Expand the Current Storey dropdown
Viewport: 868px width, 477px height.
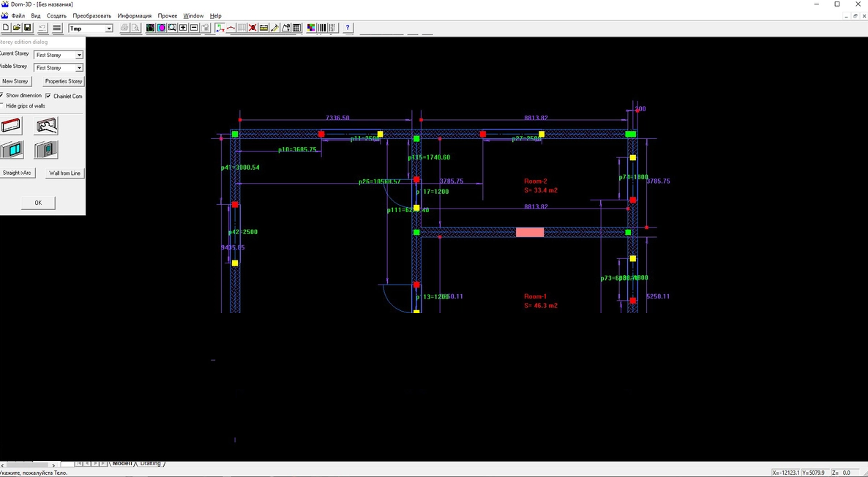(x=79, y=55)
